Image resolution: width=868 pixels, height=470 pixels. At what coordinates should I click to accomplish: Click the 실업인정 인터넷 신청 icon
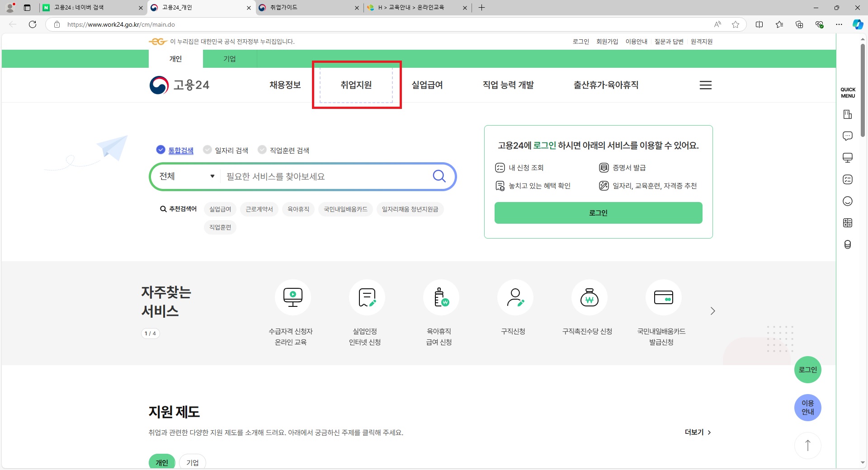tap(367, 297)
